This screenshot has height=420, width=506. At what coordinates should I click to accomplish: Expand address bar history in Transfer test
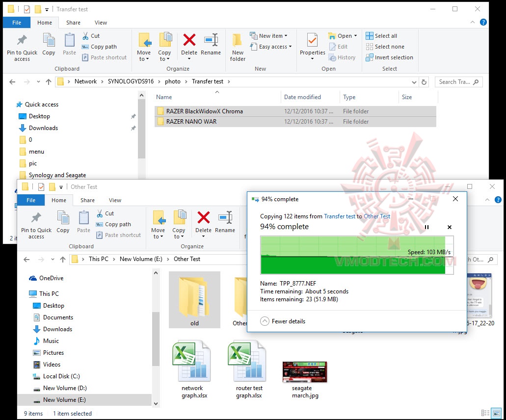[x=414, y=82]
